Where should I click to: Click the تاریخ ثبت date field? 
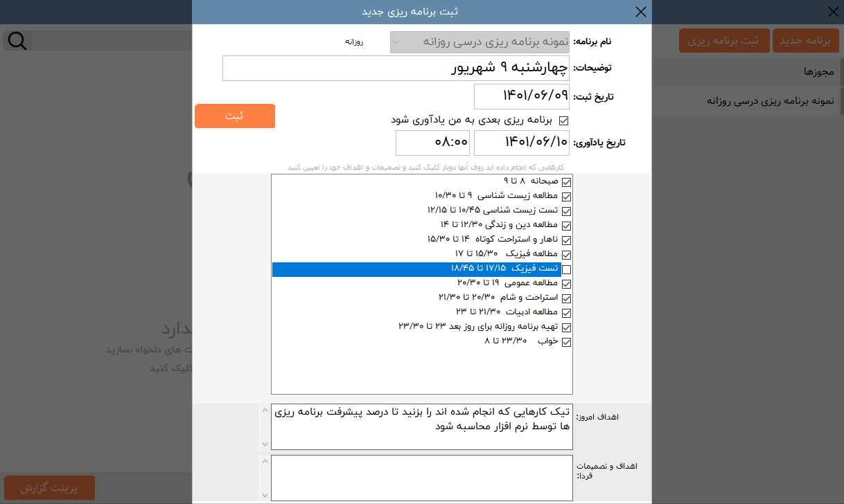tap(521, 97)
